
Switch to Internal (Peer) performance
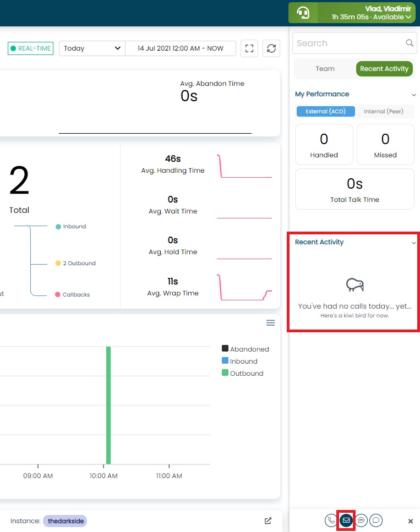383,111
